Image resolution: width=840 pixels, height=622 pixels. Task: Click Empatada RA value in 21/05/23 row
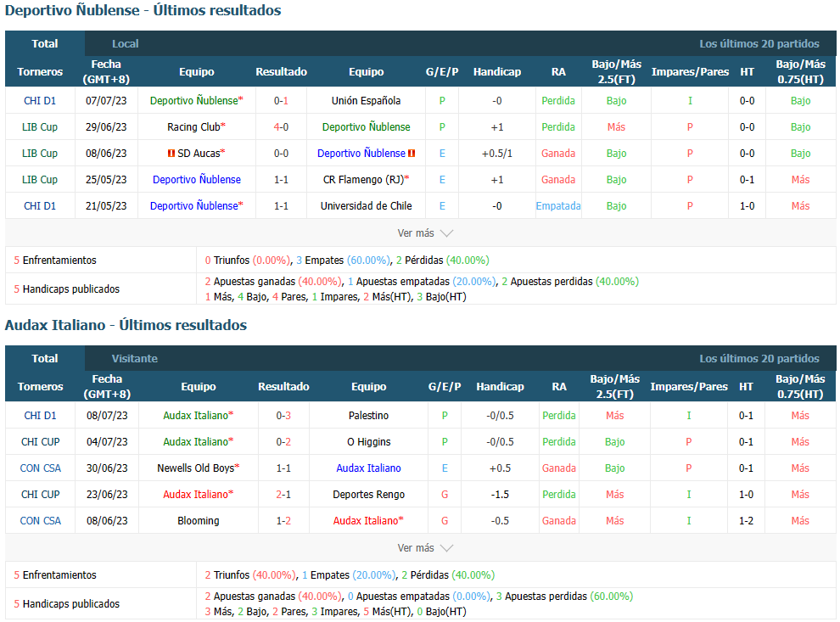pos(558,205)
